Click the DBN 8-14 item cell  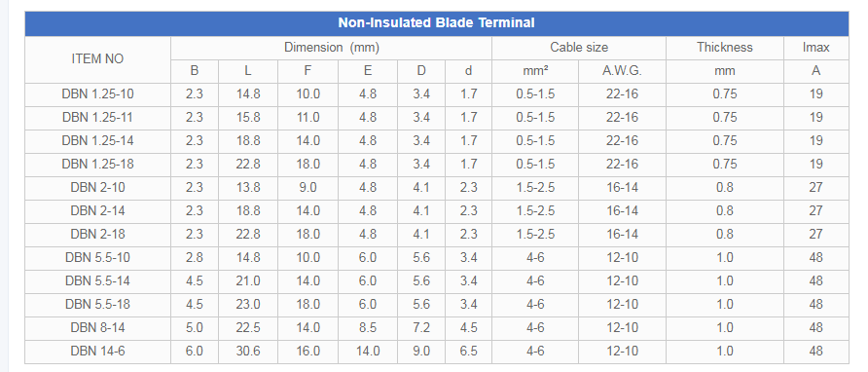97,327
